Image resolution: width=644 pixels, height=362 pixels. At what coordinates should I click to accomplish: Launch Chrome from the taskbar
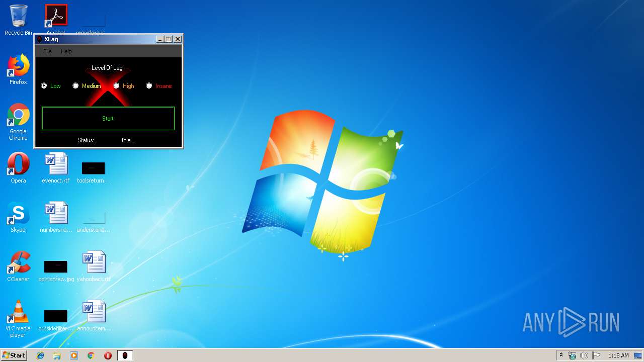click(x=91, y=355)
